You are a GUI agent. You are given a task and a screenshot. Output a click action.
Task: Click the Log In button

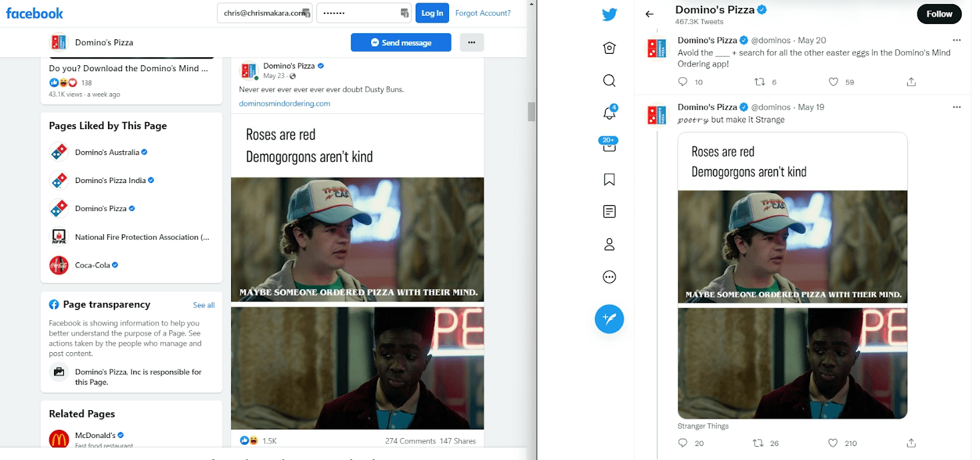pos(432,13)
